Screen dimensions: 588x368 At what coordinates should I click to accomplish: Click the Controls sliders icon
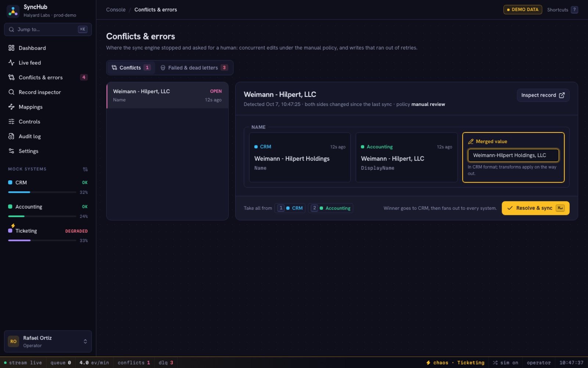point(11,121)
